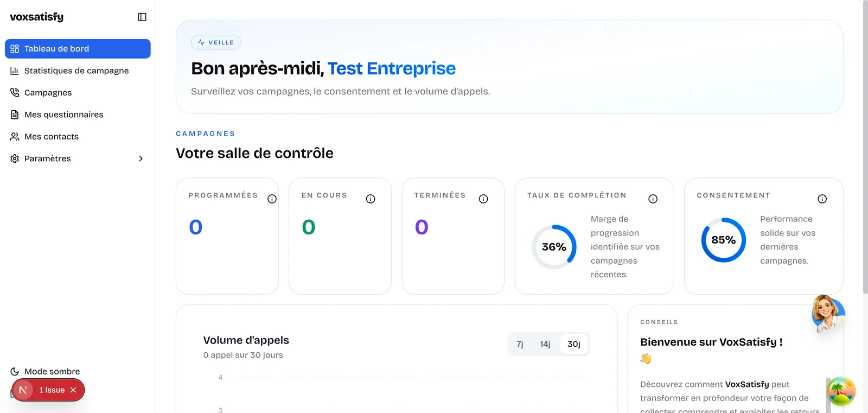Show info for Consentement card
The width and height of the screenshot is (868, 413).
(822, 199)
